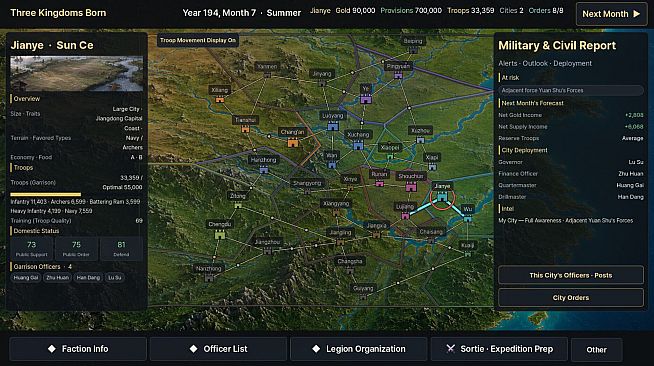Select the Jiangzhou city icon on map
Image resolution: width=654 pixels, height=366 pixels.
point(268,251)
